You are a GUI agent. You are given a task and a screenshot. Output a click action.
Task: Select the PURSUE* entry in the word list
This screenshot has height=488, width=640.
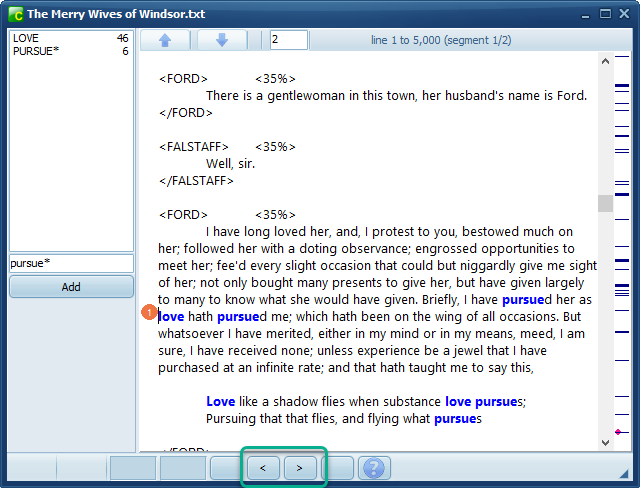coord(71,51)
